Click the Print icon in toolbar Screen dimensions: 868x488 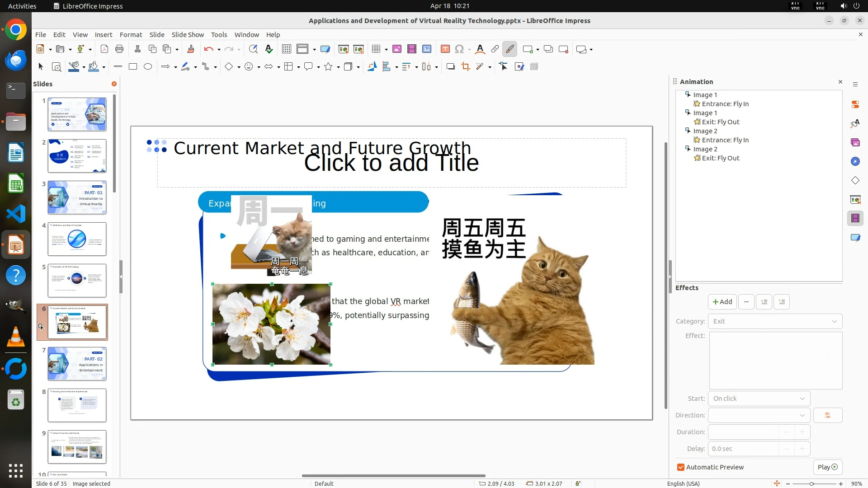(119, 49)
